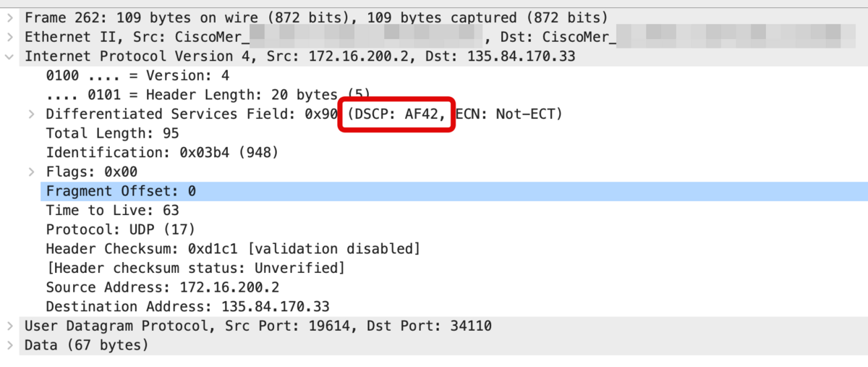Expand the Flags 0x00 row

point(31,172)
